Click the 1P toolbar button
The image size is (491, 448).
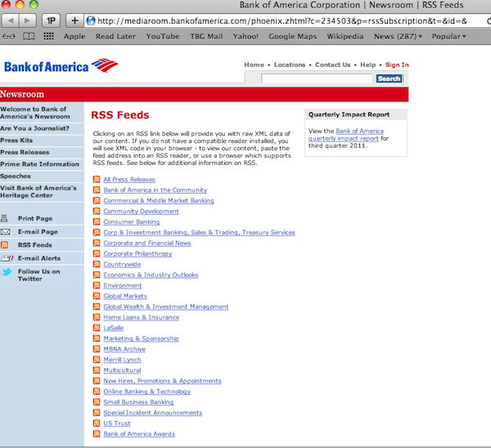51,21
